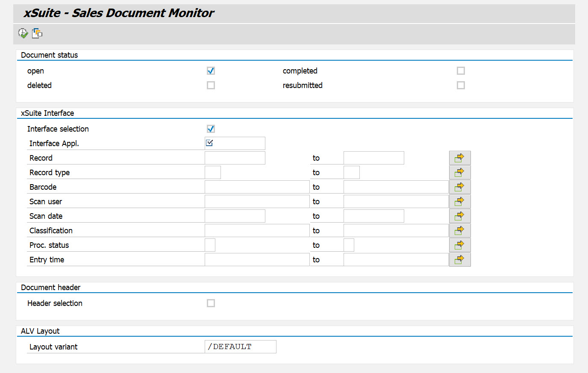Image resolution: width=588 pixels, height=373 pixels.
Task: Open multiple selection for Scan date
Action: (459, 215)
